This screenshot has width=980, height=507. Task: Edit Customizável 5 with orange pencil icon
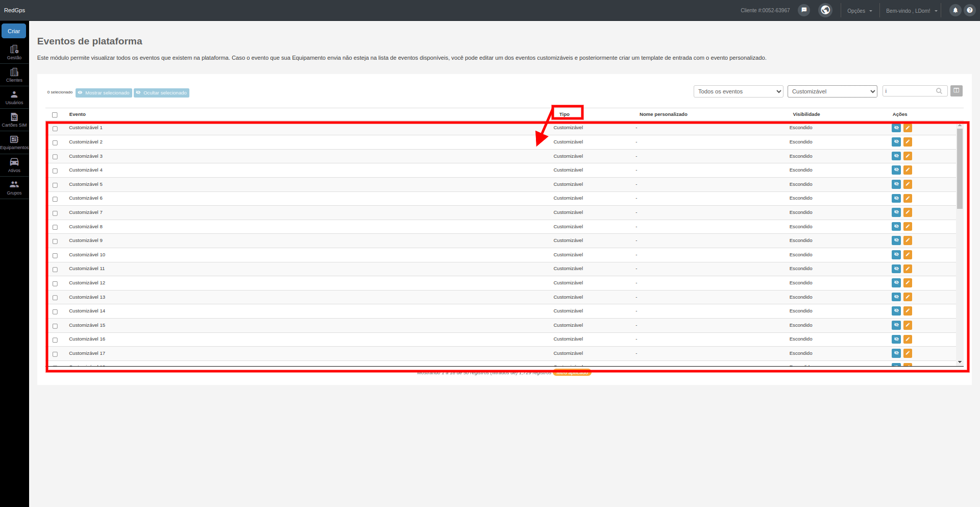pyautogui.click(x=908, y=184)
